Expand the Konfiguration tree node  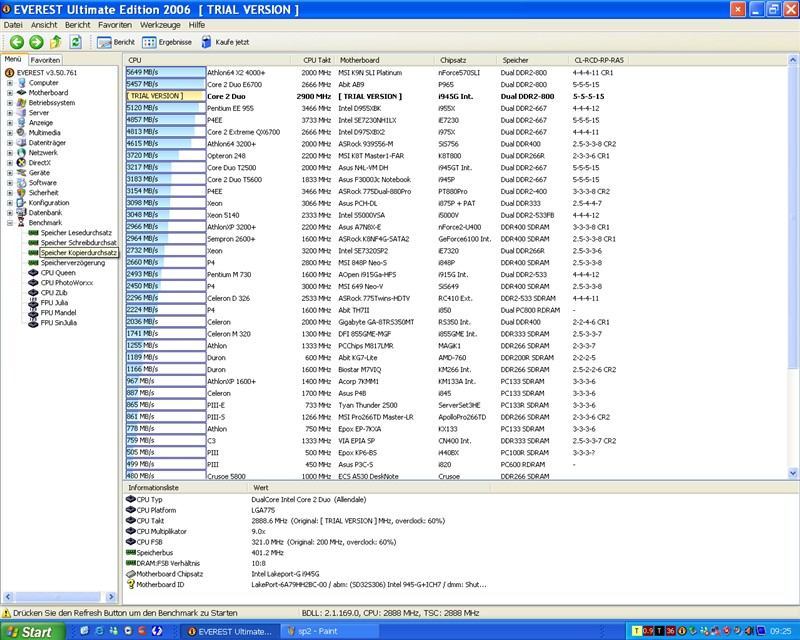(10, 203)
